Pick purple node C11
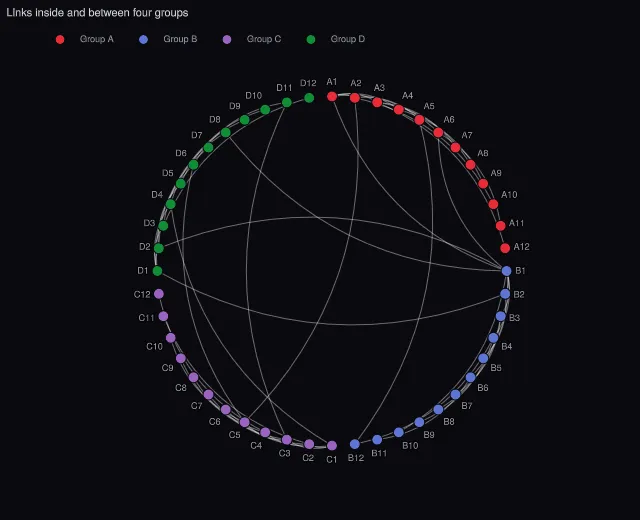Image resolution: width=640 pixels, height=520 pixels. pos(163,316)
